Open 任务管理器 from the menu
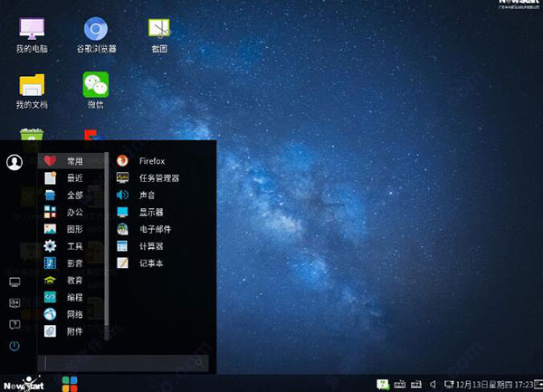This screenshot has width=543, height=392. point(148,178)
